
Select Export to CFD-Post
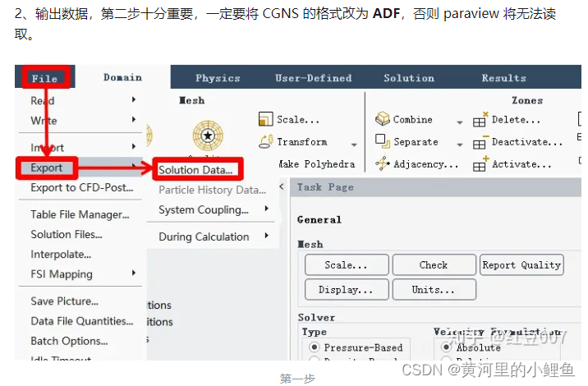pos(82,187)
